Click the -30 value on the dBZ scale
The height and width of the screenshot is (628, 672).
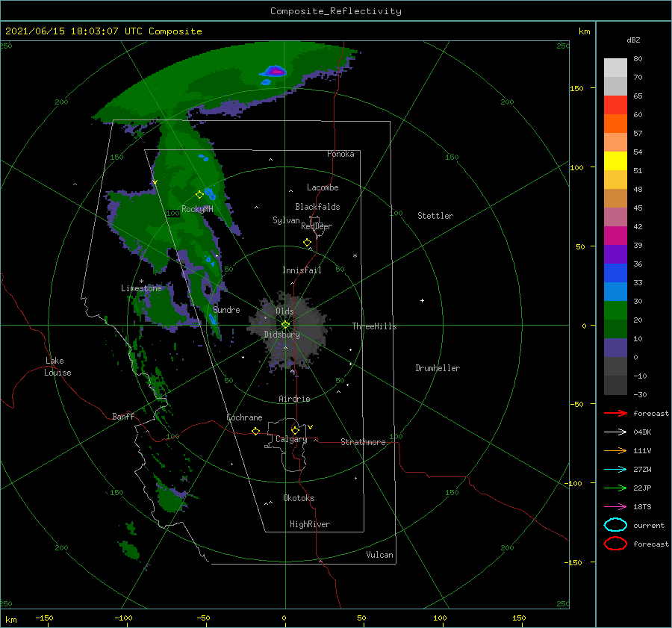click(640, 394)
